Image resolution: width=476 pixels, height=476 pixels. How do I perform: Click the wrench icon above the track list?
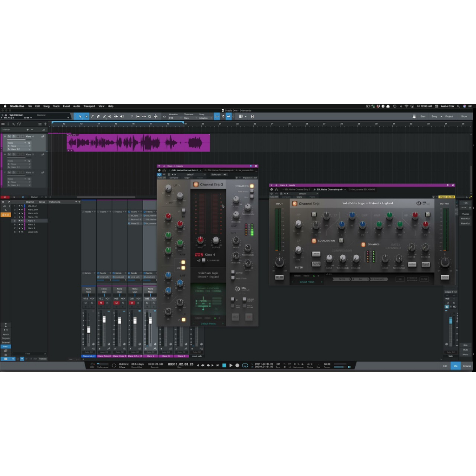tap(13, 124)
